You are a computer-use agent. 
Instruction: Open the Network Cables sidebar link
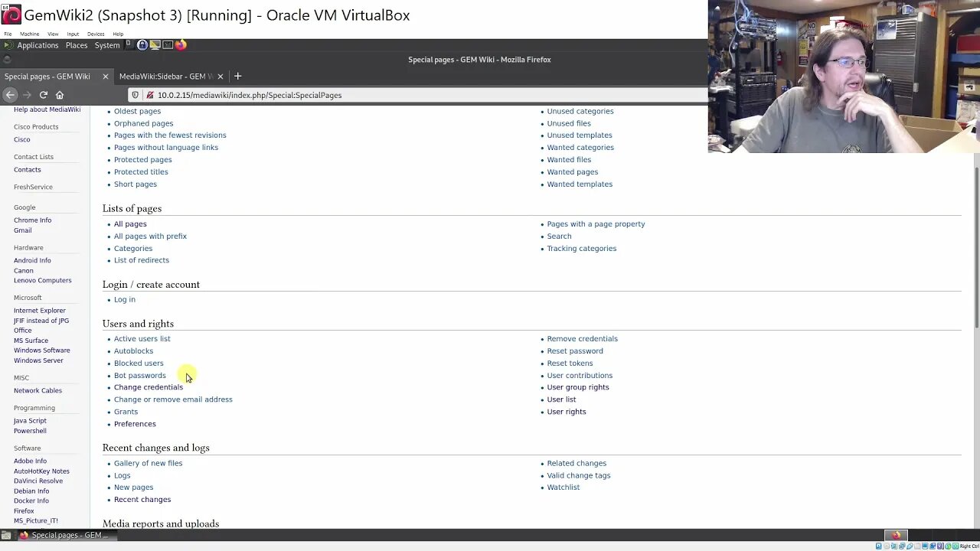point(38,390)
